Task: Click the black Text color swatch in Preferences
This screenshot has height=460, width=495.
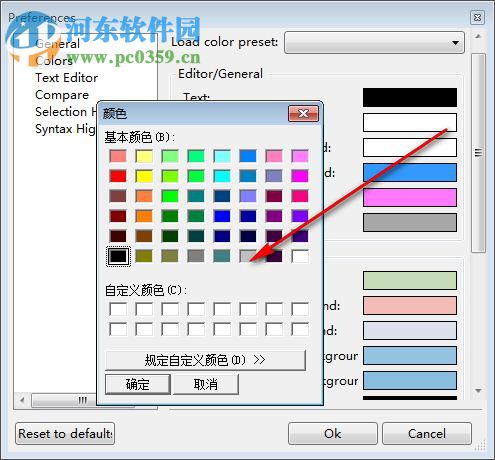Action: tap(410, 97)
